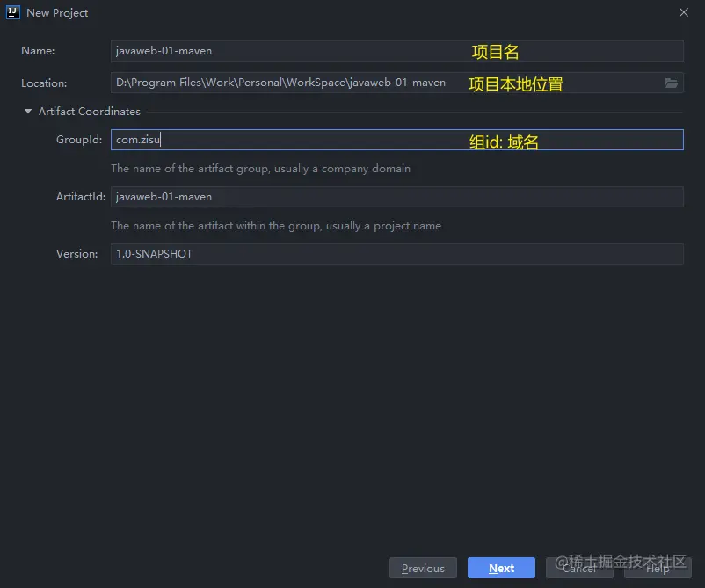
Task: Open Help for the New Project dialog
Action: 658,568
